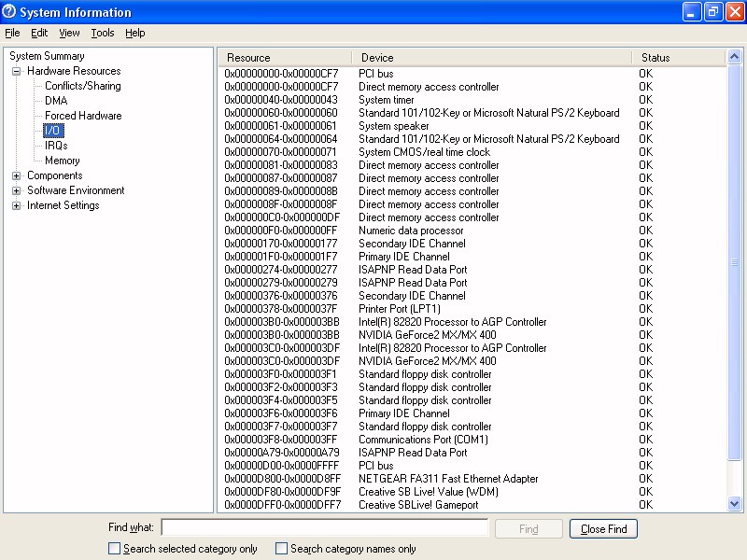The height and width of the screenshot is (560, 747).
Task: Enable Search category names only
Action: click(282, 549)
